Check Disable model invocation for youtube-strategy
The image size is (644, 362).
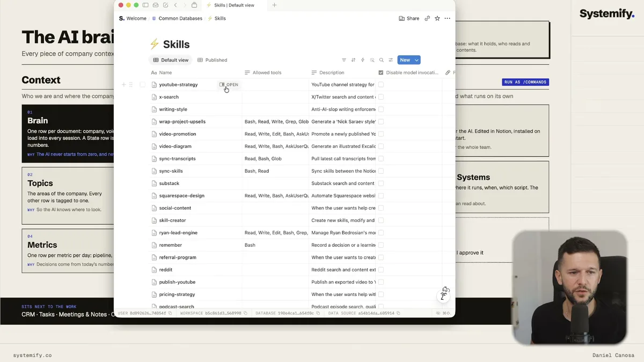tap(381, 85)
